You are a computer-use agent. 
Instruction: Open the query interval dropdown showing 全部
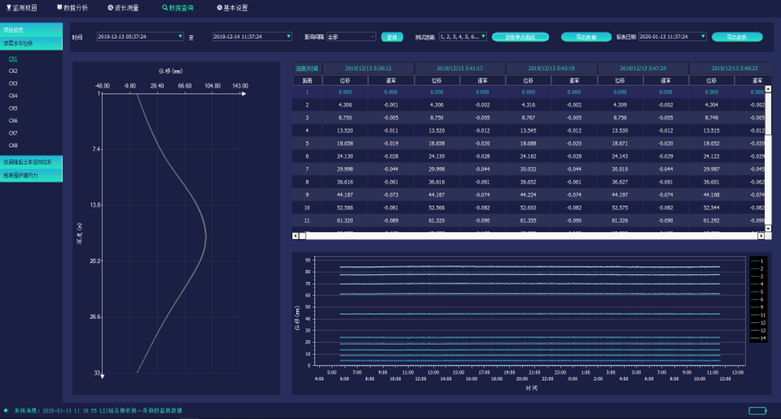[351, 37]
